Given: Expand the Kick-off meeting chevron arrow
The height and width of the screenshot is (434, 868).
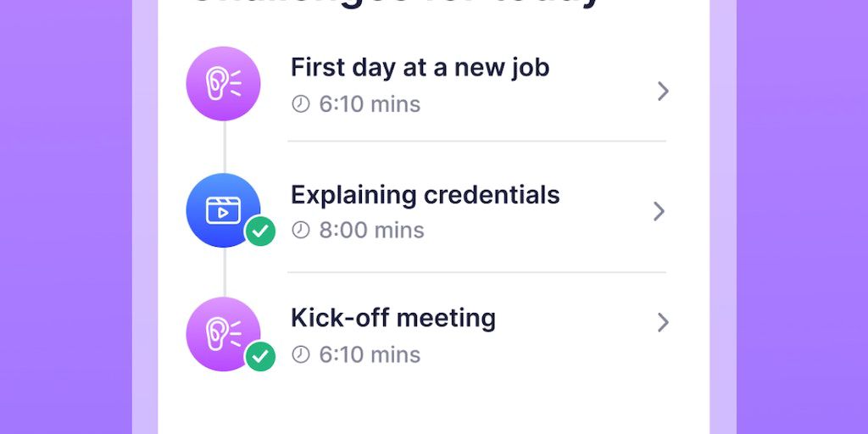Looking at the screenshot, I should (x=663, y=322).
